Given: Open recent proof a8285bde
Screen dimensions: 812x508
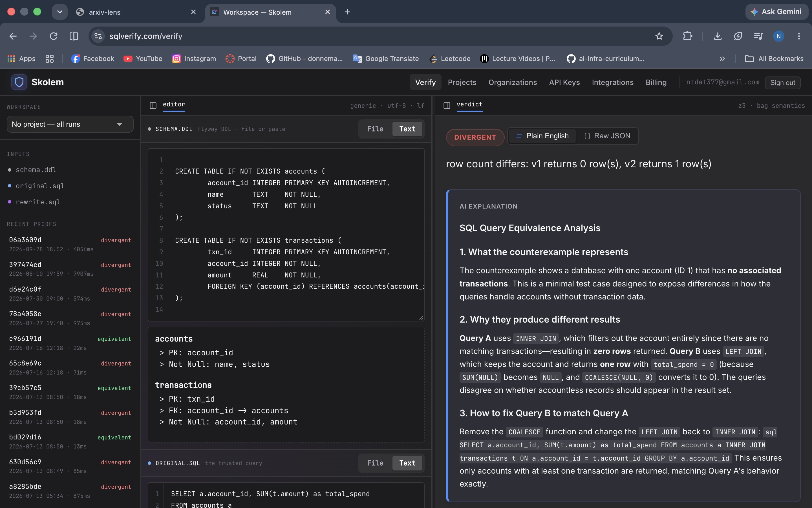Looking at the screenshot, I should coord(70,491).
